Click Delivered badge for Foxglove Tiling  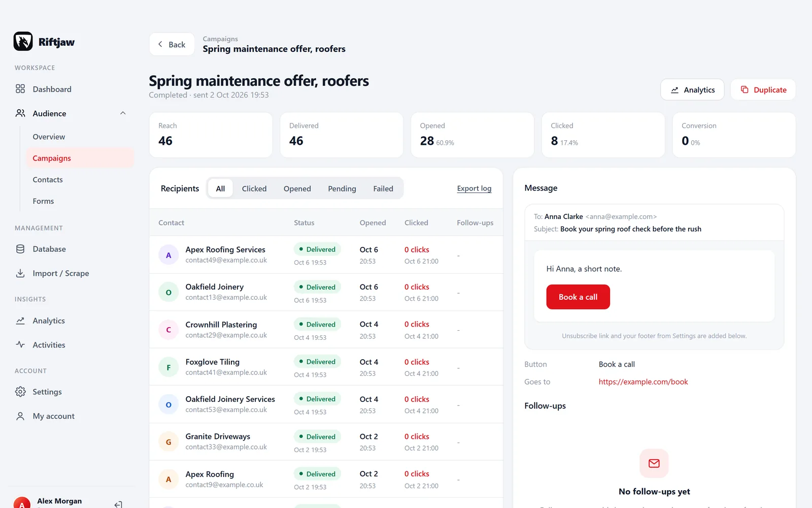click(x=317, y=362)
